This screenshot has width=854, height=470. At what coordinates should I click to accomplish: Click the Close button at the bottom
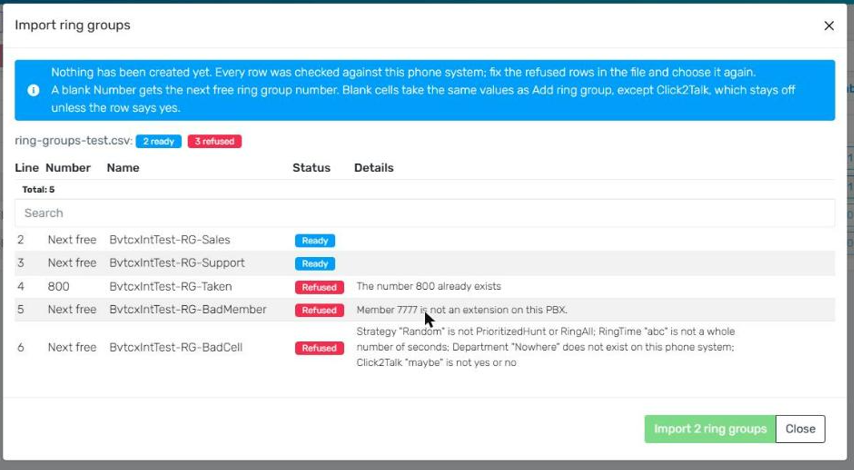800,429
